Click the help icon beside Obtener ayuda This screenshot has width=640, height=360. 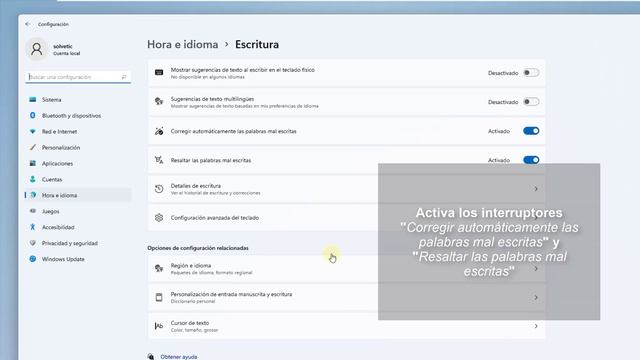tap(151, 356)
